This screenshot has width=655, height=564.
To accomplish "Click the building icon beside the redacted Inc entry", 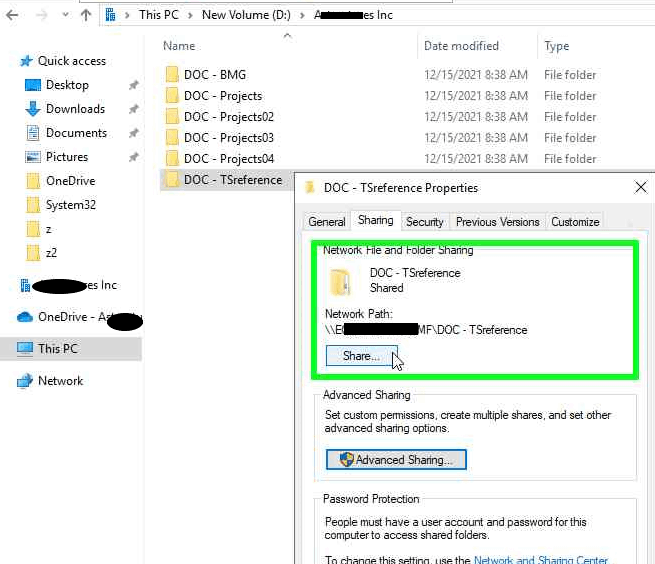I will (x=25, y=285).
